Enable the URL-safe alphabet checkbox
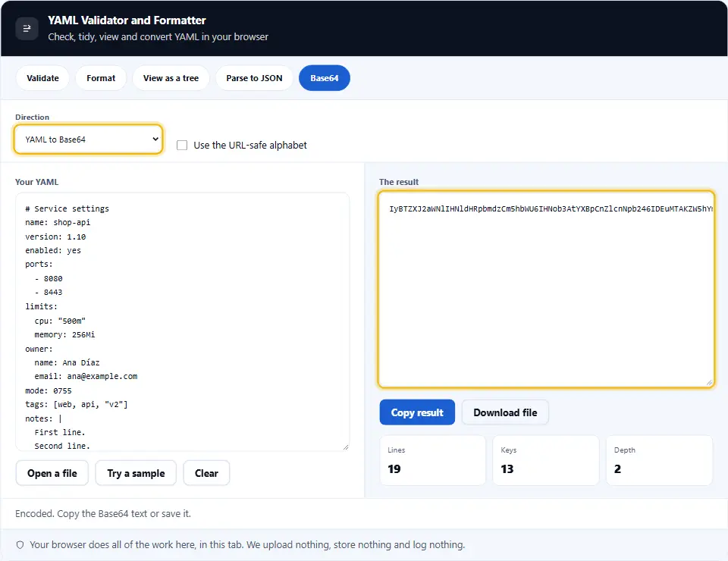 click(x=182, y=146)
